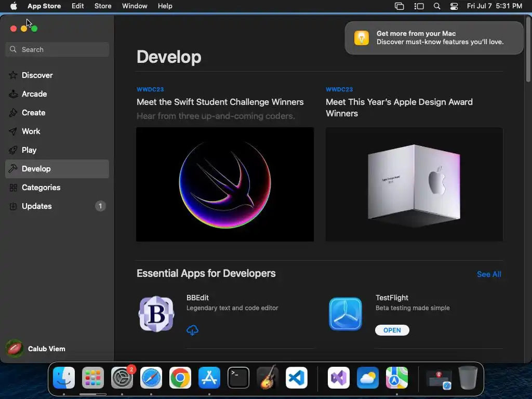This screenshot has height=399, width=532.
Task: Open the Apple menu
Action: (x=14, y=6)
